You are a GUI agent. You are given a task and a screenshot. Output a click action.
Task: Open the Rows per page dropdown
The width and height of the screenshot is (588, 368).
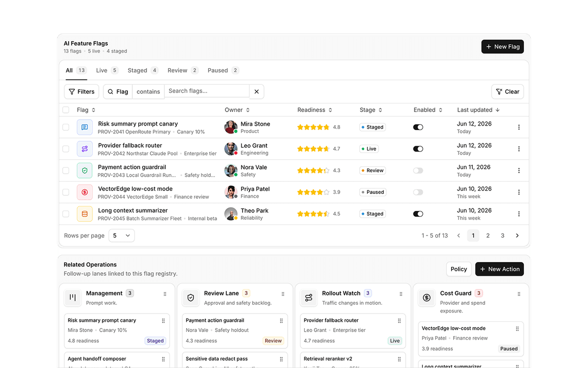coord(122,236)
